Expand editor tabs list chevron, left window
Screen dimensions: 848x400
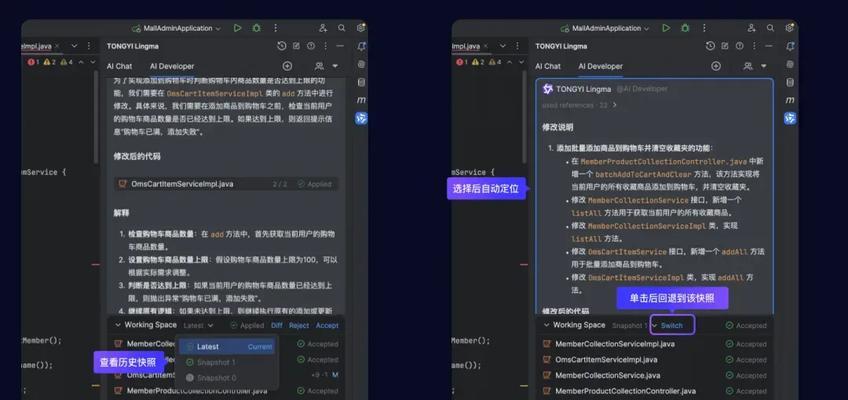click(x=74, y=46)
